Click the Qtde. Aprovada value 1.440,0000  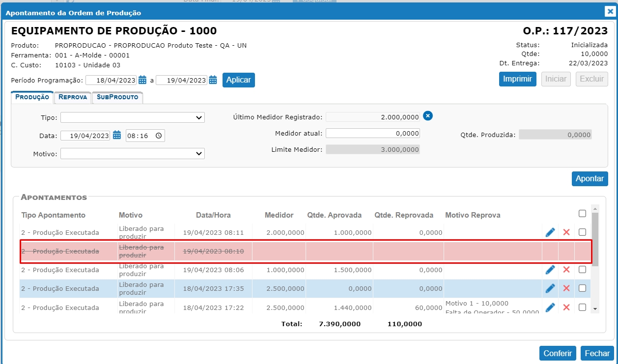tap(353, 308)
